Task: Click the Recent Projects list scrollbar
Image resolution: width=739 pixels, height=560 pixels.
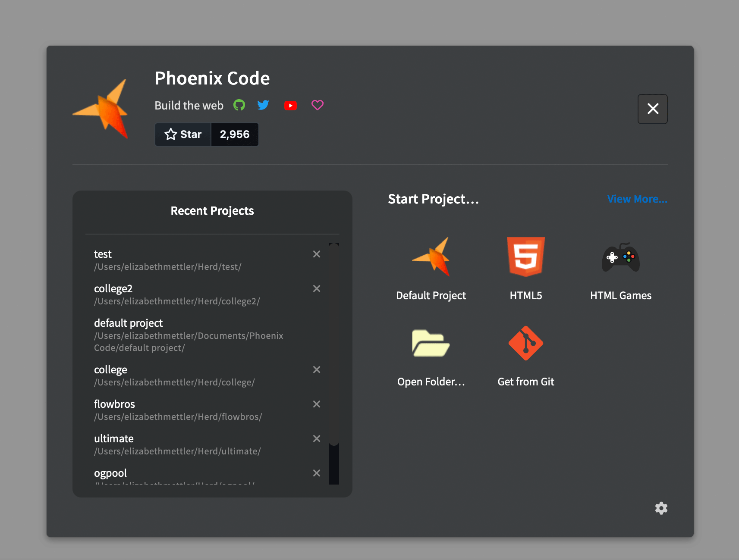Action: pos(334,344)
